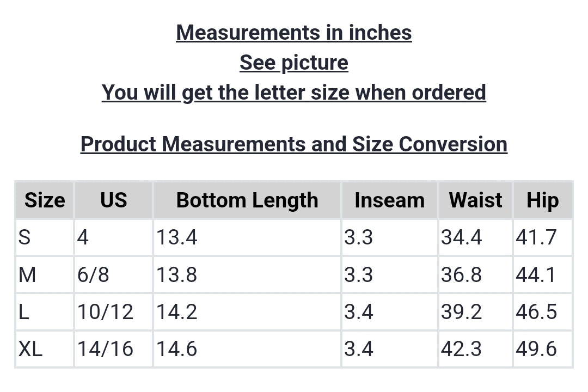This screenshot has width=588, height=392.
Task: Select the XL size row label
Action: tap(30, 349)
